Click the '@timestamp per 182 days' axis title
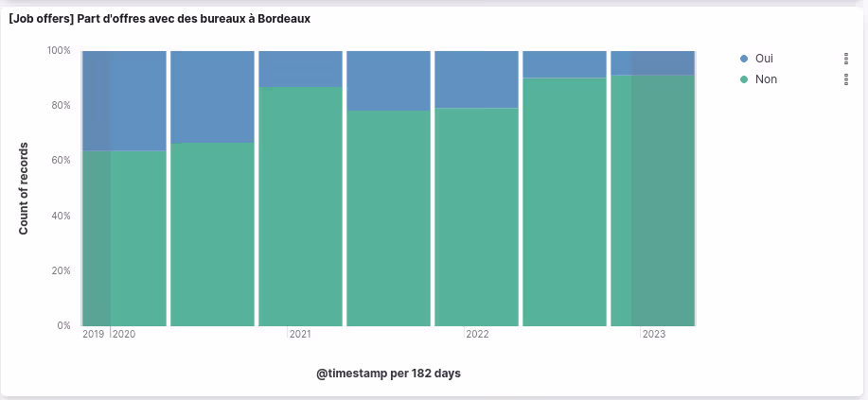Screen dimensions: 868x400 click(x=388, y=374)
